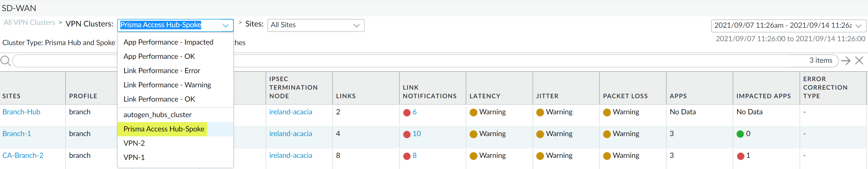Click packet loss warning icon for CA-Branch-2
This screenshot has height=169, width=868.
pos(606,156)
